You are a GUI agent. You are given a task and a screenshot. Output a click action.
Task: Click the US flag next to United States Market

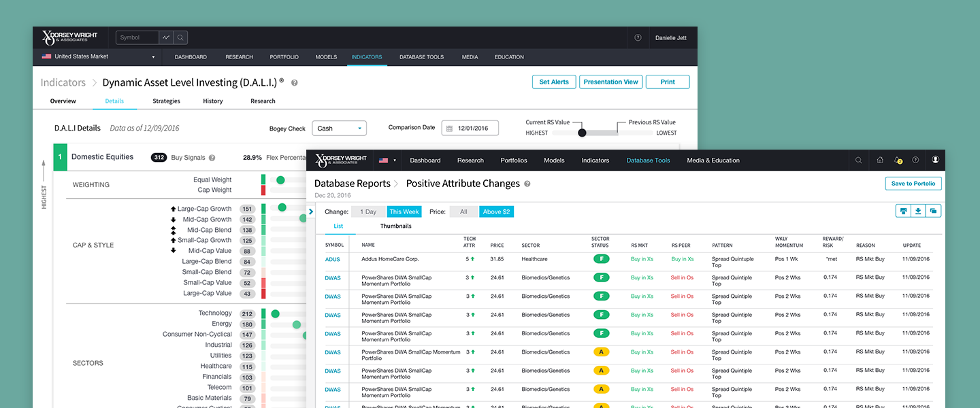(x=46, y=56)
